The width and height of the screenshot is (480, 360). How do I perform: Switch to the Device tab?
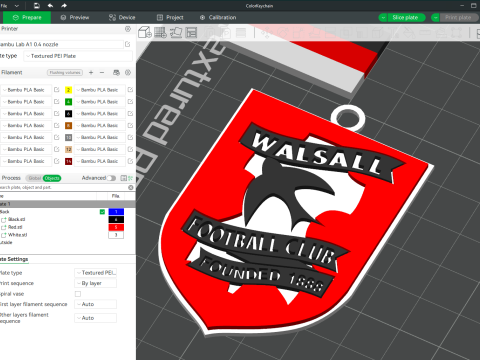pyautogui.click(x=122, y=17)
